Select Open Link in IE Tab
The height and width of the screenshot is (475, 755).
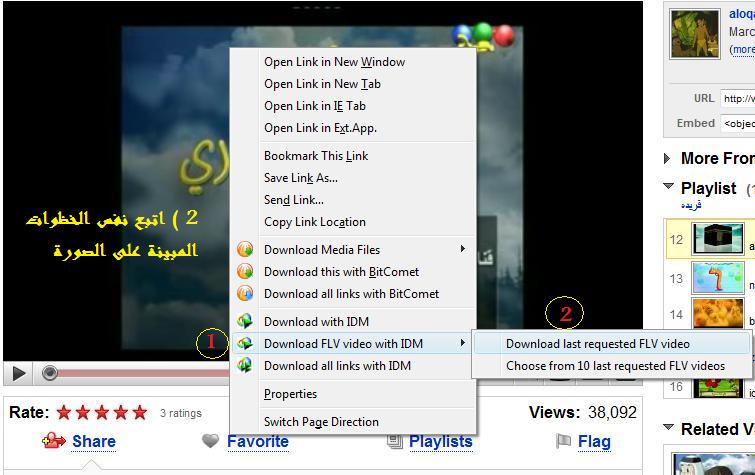tap(315, 106)
